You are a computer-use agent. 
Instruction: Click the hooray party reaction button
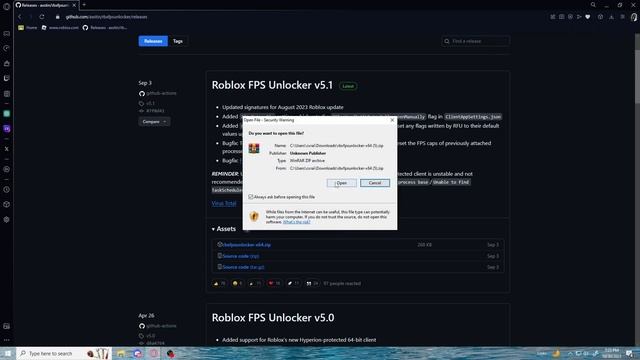(x=255, y=283)
